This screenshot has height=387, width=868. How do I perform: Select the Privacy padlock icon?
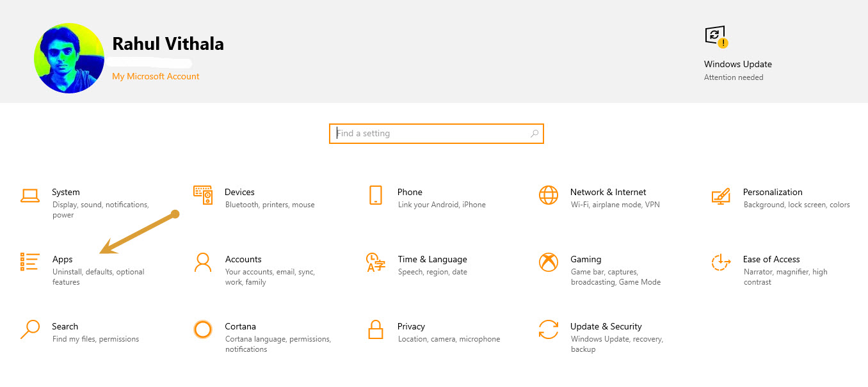click(376, 329)
